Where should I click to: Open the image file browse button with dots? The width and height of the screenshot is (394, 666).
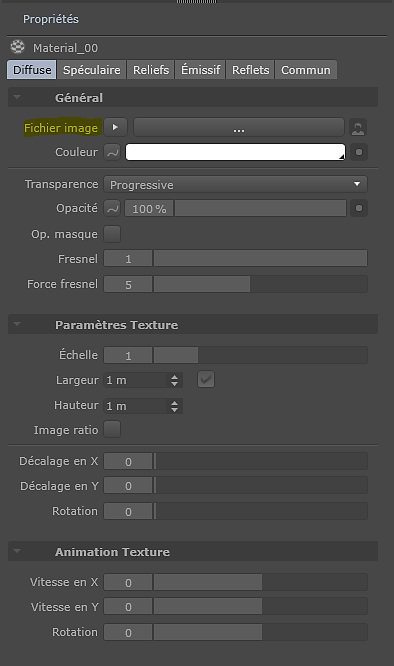pyautogui.click(x=239, y=127)
